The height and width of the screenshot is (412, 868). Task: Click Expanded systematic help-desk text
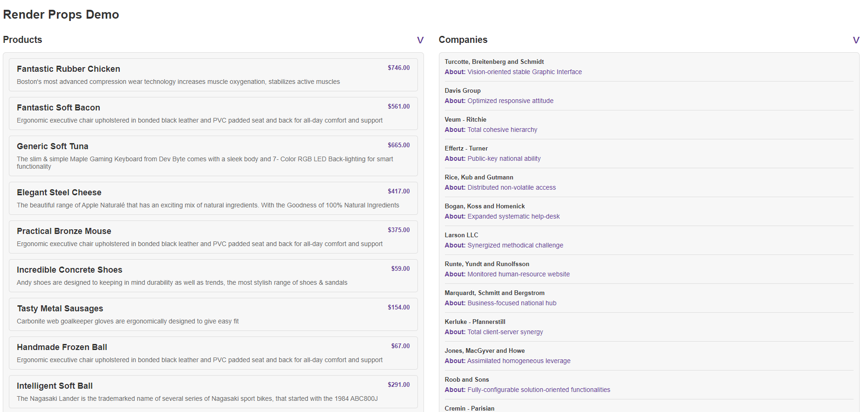(513, 216)
